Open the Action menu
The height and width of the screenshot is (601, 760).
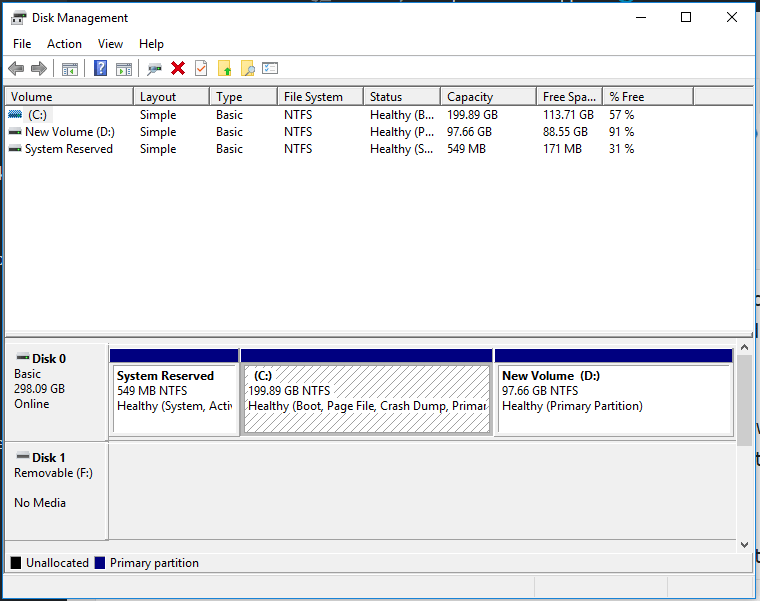point(64,44)
